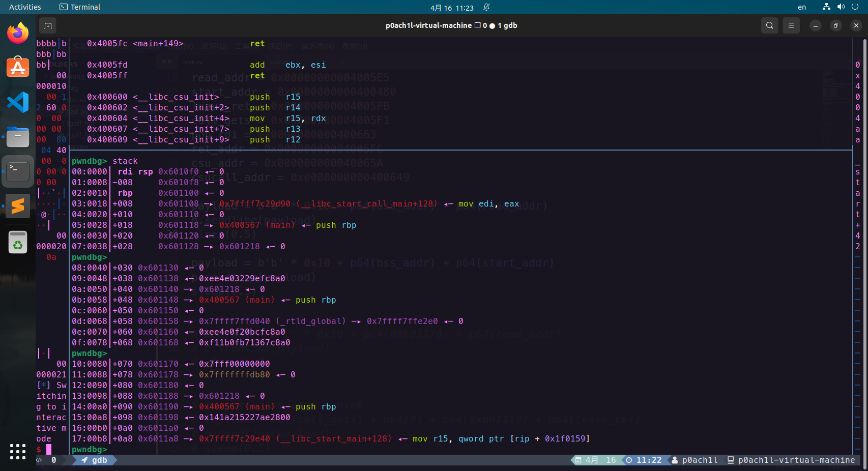This screenshot has height=471, width=868.
Task: Click '__libc_csu_init' at 0x400600
Action: click(x=176, y=97)
